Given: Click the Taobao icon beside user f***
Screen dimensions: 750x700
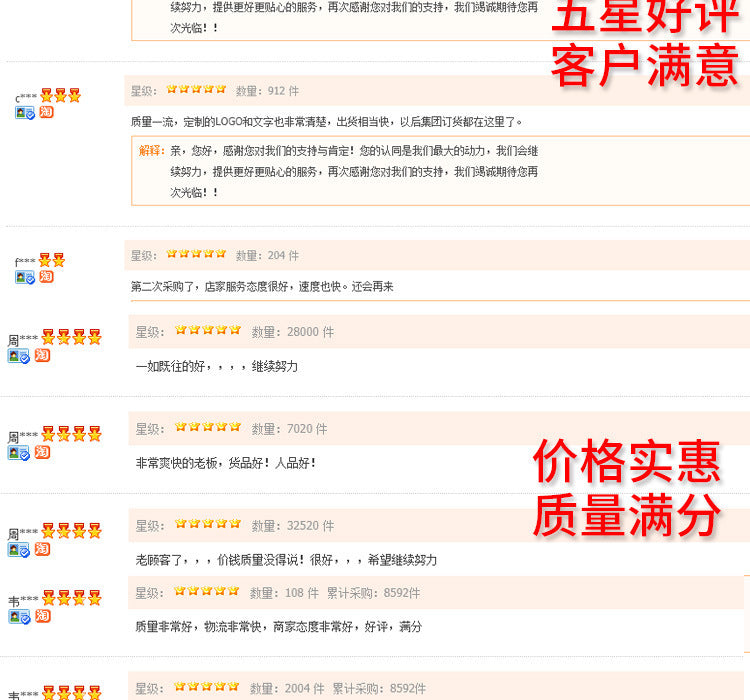Looking at the screenshot, I should [x=46, y=277].
